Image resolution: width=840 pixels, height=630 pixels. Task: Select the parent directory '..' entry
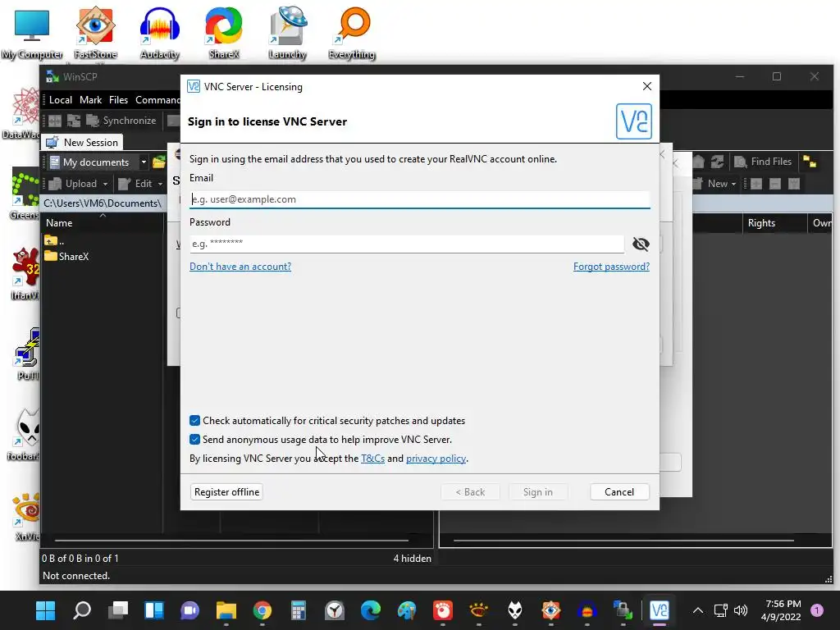(54, 241)
